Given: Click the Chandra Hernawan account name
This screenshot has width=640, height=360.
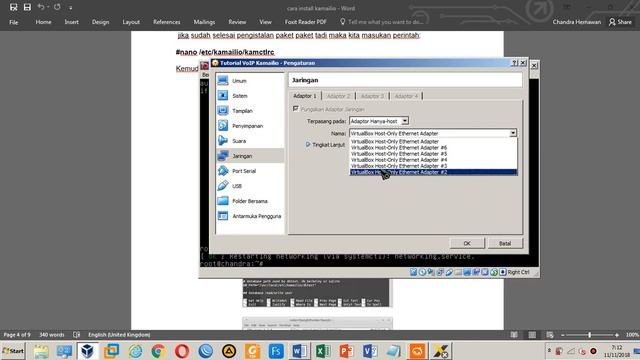Looking at the screenshot, I should tap(576, 22).
